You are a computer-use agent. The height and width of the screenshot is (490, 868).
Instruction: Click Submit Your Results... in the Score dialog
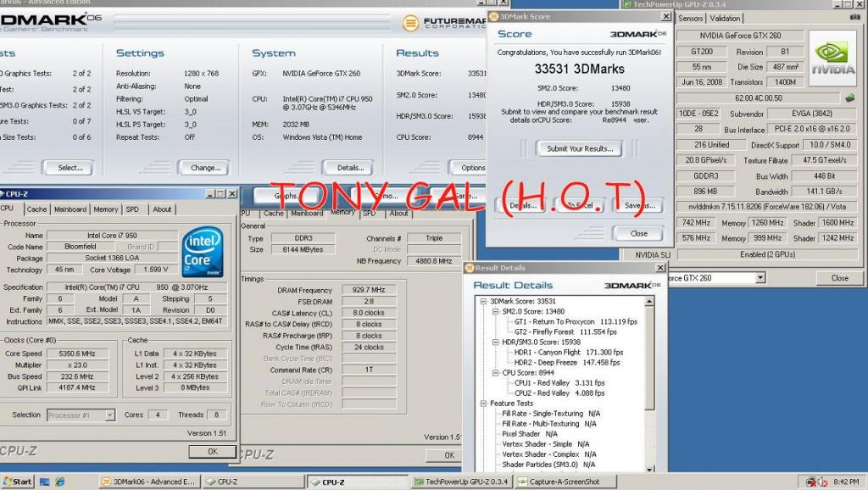tap(580, 148)
